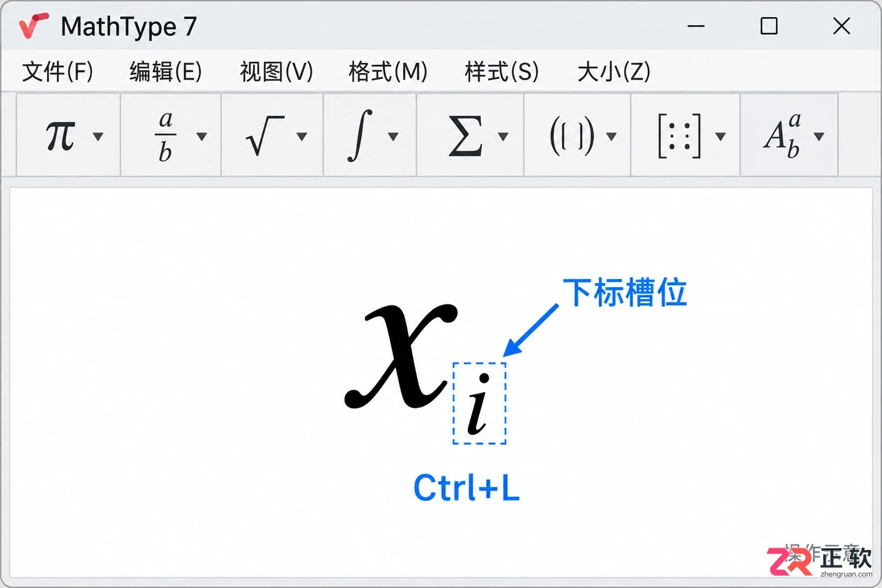Open the 大小(Z) menu
The image size is (882, 588).
coord(614,72)
